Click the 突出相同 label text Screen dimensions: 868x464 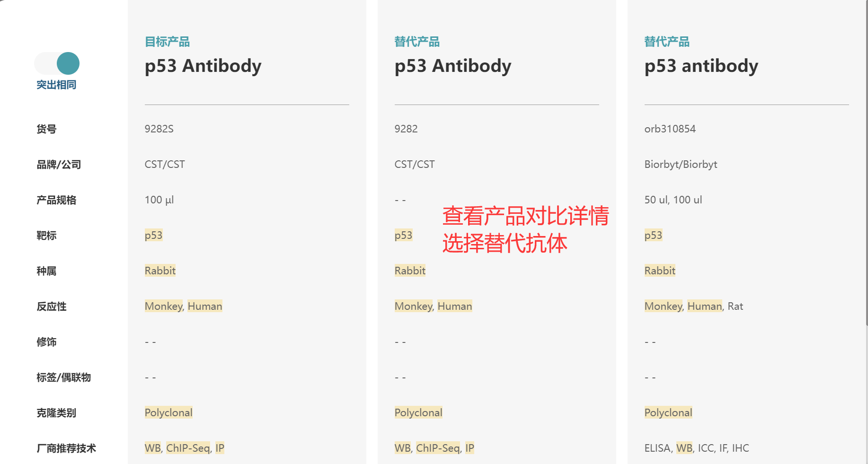tap(56, 85)
